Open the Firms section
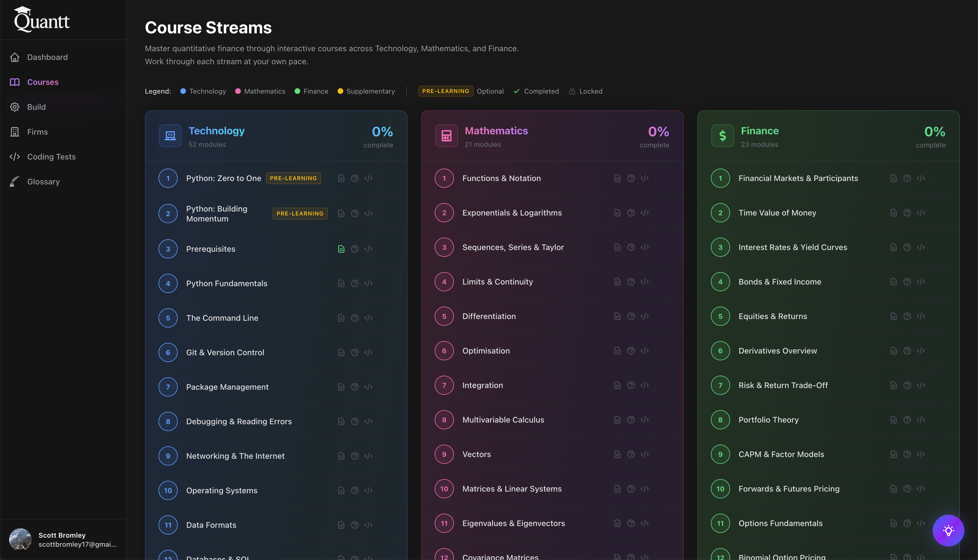This screenshot has width=978, height=560. (x=37, y=132)
